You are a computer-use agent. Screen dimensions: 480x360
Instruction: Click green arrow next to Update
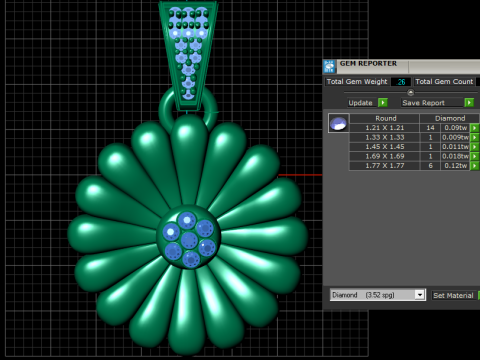[383, 103]
